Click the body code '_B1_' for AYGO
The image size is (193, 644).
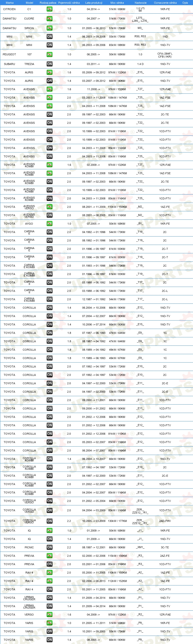[x=140, y=223]
